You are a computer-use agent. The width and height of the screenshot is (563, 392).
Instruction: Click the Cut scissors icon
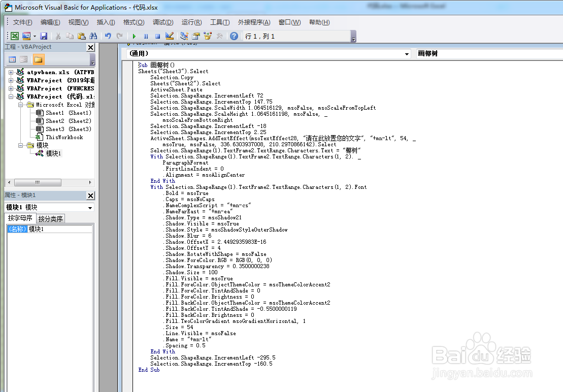click(x=58, y=36)
